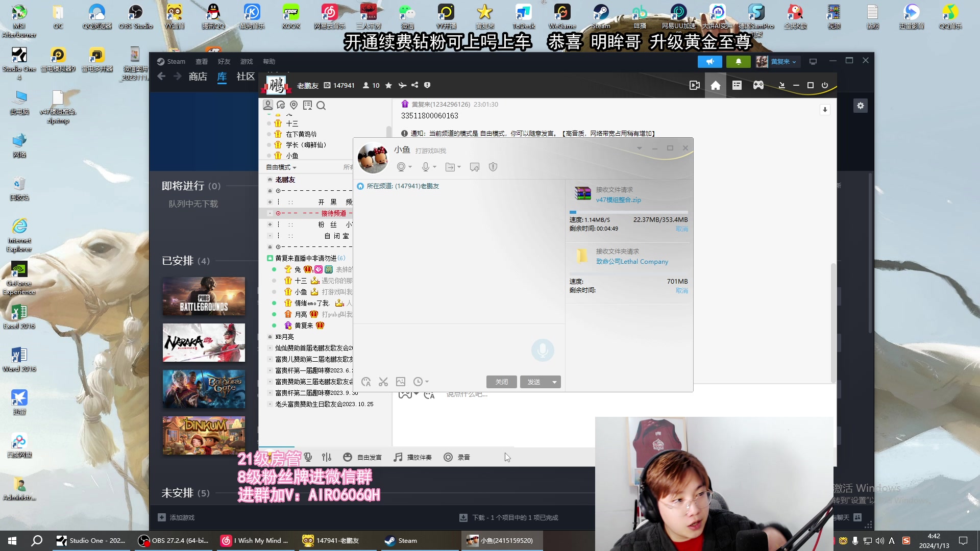980x551 pixels.
Task: Open the send button options dropdown arrow
Action: 554,382
